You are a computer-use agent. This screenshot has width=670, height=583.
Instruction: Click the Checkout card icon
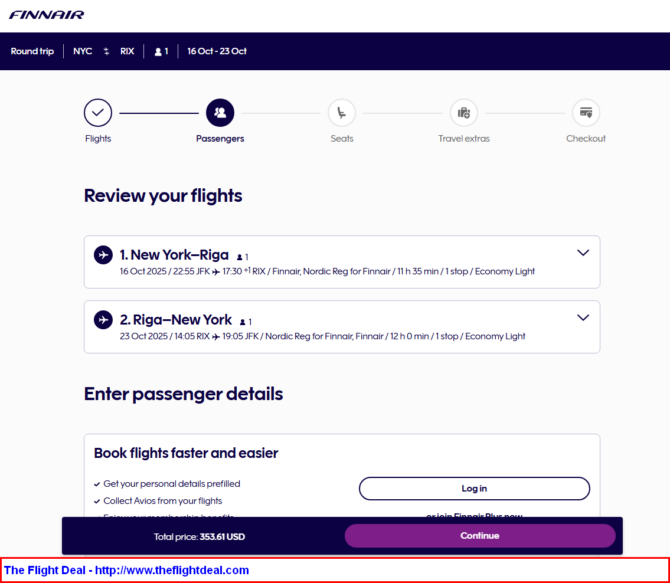[586, 113]
